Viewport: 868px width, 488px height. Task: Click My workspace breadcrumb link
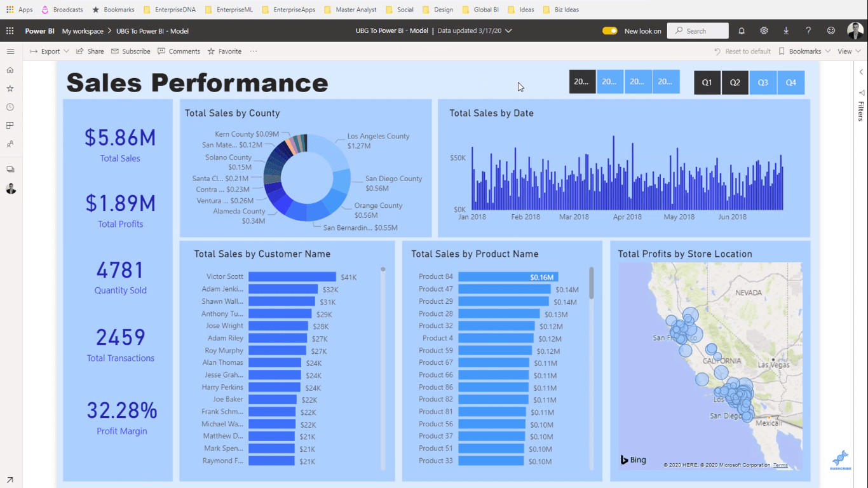pos(83,30)
